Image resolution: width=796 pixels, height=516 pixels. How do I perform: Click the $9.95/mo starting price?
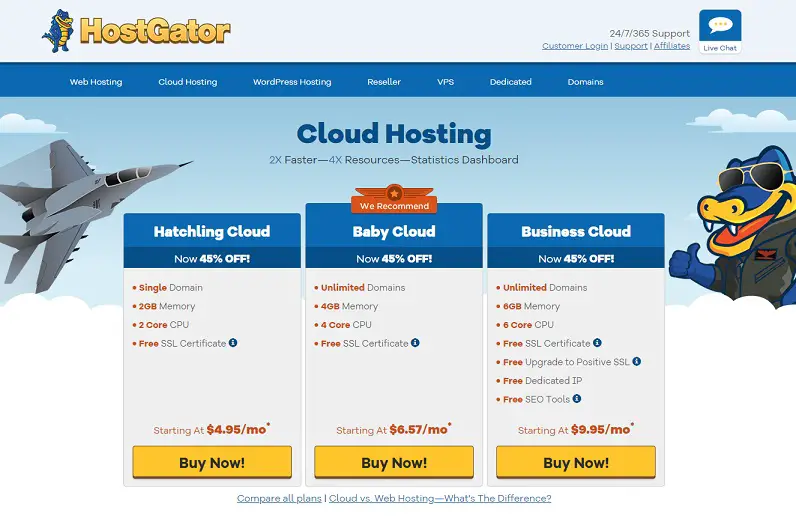pos(602,429)
